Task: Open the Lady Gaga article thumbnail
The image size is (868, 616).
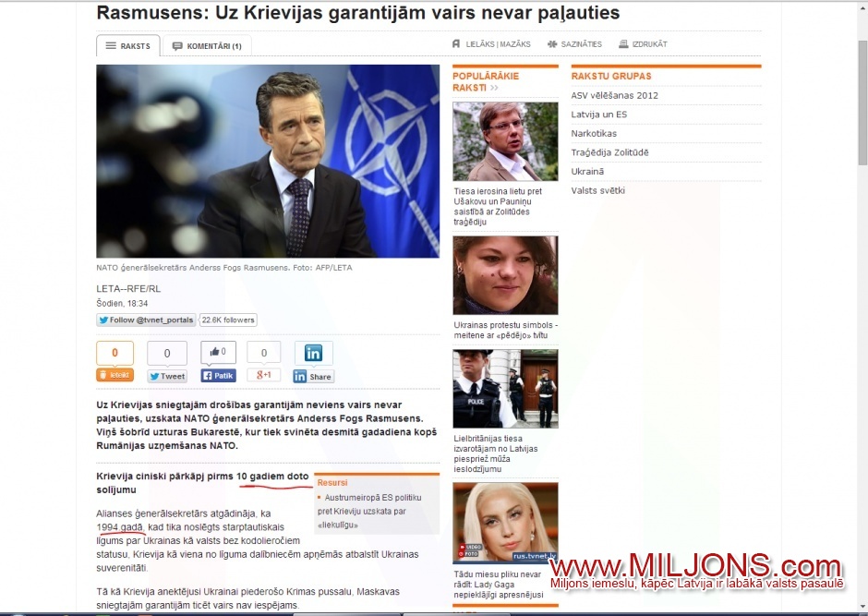Action: [x=505, y=522]
